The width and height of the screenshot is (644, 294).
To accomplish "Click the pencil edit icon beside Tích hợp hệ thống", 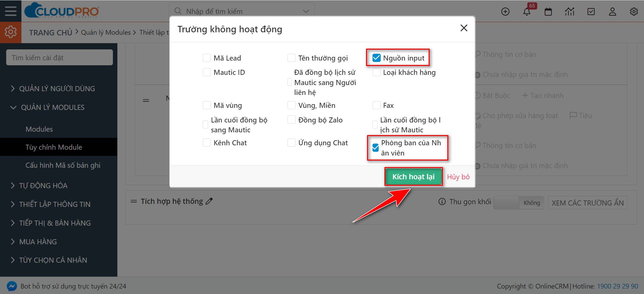I will pos(209,201).
